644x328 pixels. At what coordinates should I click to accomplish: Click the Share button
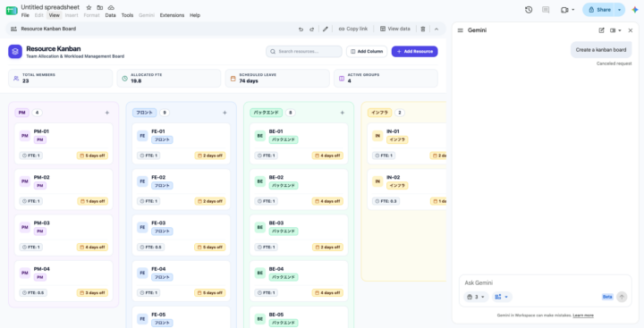(x=598, y=10)
